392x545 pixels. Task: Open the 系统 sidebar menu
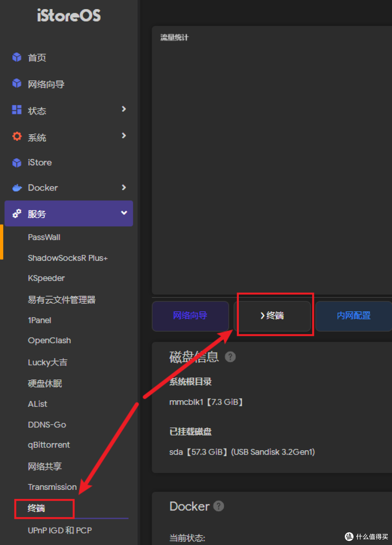pyautogui.click(x=37, y=138)
